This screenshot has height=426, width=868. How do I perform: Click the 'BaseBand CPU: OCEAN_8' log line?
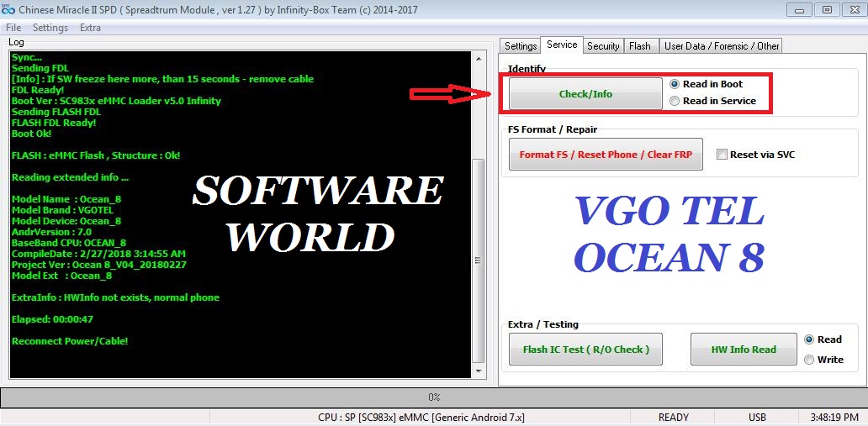point(69,242)
